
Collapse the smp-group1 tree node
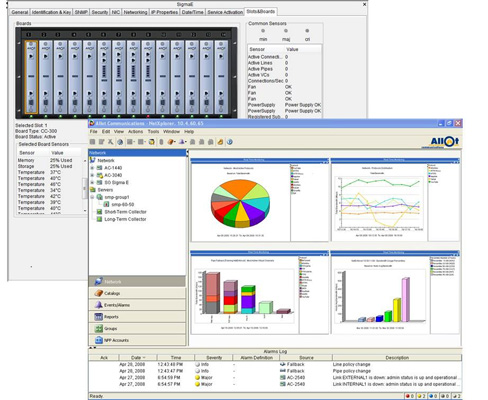92,197
